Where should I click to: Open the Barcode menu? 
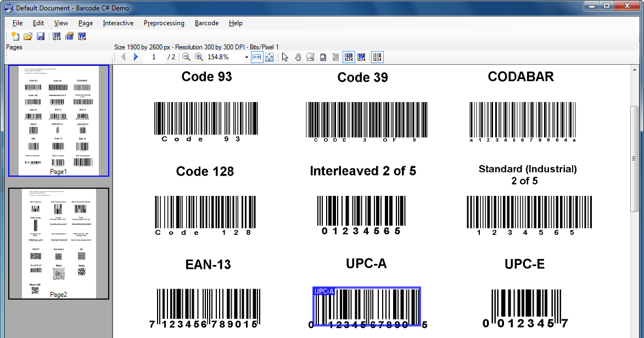(x=206, y=23)
